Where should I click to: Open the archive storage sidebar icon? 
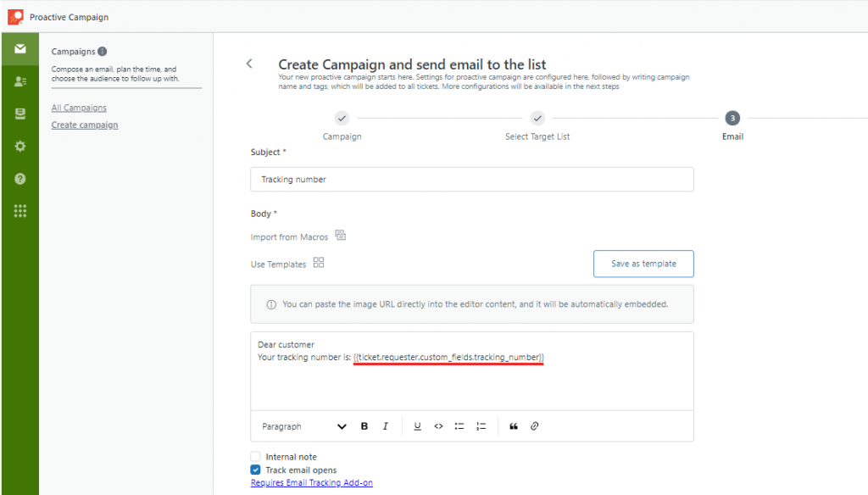point(19,114)
